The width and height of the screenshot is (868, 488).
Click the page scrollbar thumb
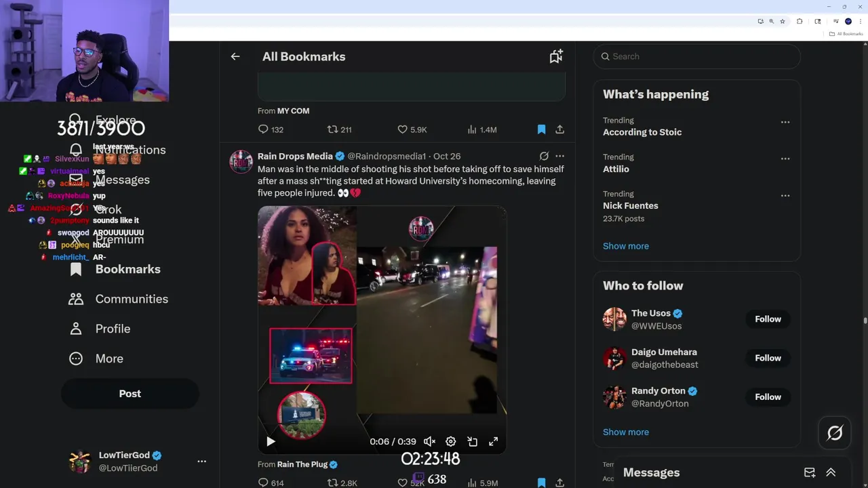click(x=865, y=321)
